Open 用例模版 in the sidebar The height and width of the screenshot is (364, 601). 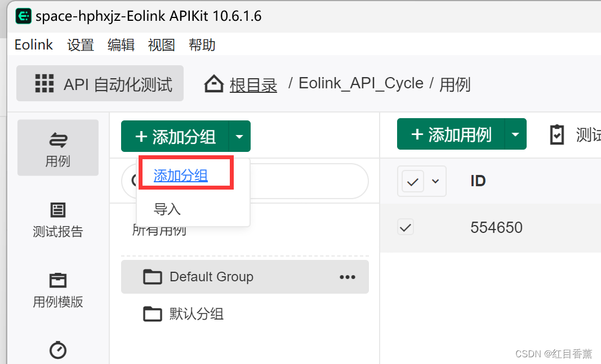58,290
